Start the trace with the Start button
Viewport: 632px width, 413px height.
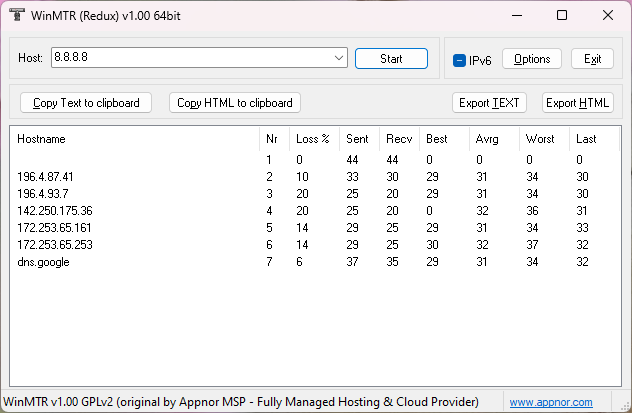point(391,59)
